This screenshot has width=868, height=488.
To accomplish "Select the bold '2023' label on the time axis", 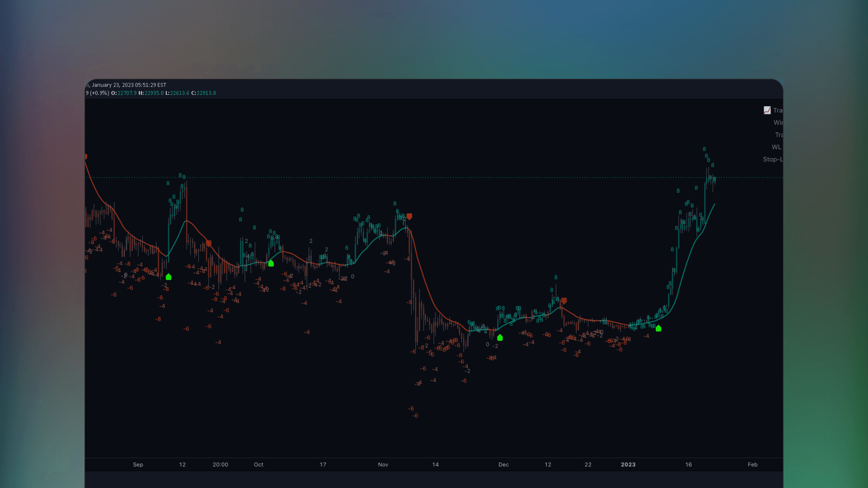I will (x=628, y=464).
